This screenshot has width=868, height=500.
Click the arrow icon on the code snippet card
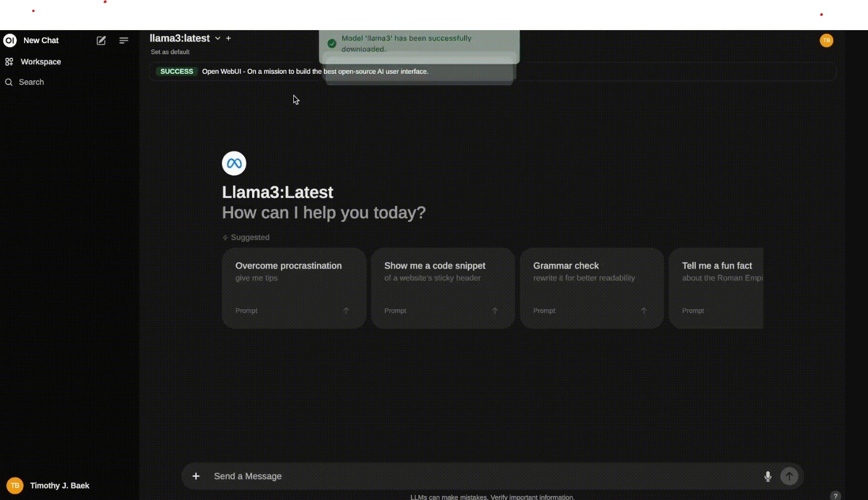(x=495, y=311)
